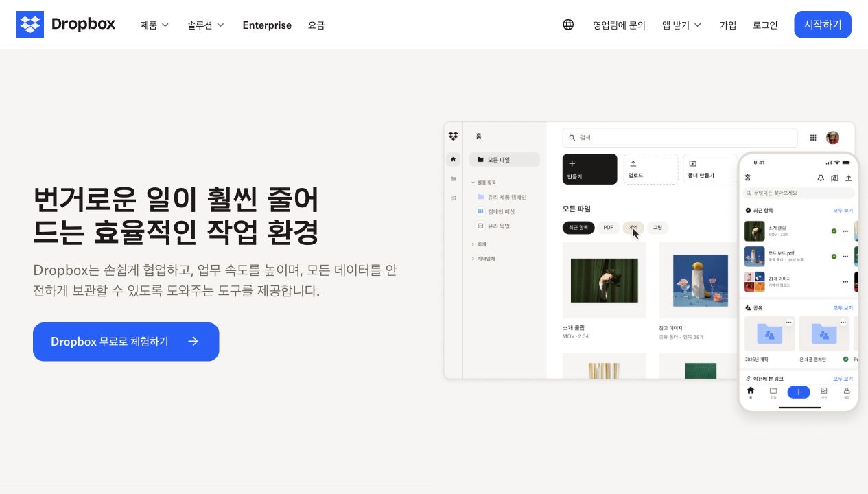Tap 모두 보기 next to 최근 항목
Image resolution: width=868 pixels, height=494 pixels.
coord(843,211)
